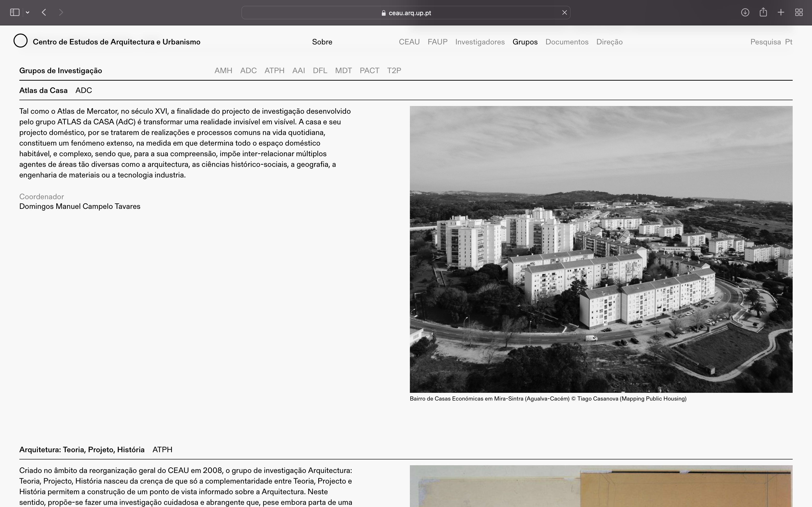
Task: Open the sidebar options dropdown chevron
Action: click(28, 12)
